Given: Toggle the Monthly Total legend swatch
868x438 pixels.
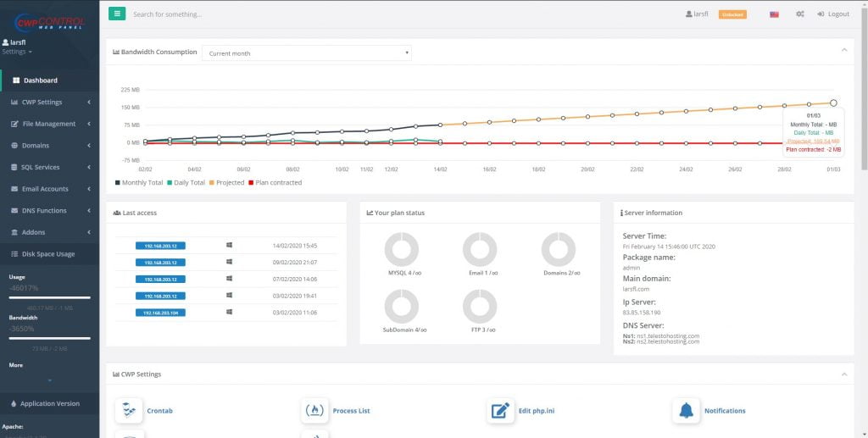Looking at the screenshot, I should [x=117, y=182].
